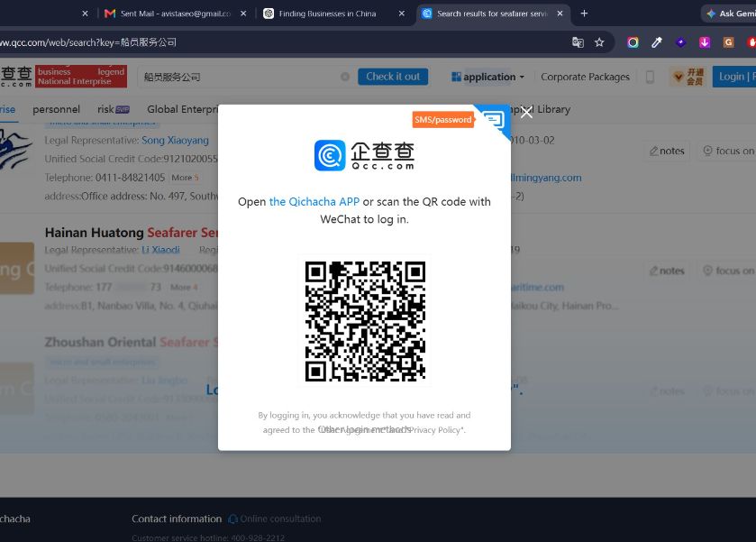Select the personnel tab
Image resolution: width=756 pixels, height=542 pixels.
[x=57, y=109]
